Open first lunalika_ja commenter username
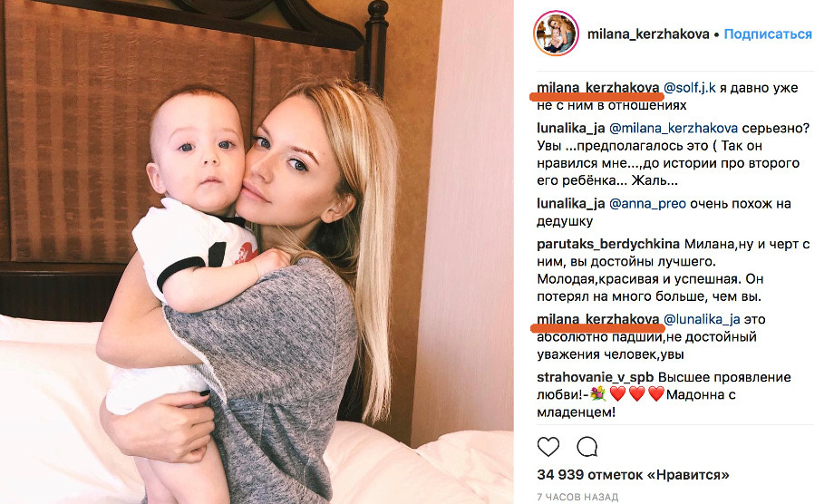The height and width of the screenshot is (504, 834). 571,128
